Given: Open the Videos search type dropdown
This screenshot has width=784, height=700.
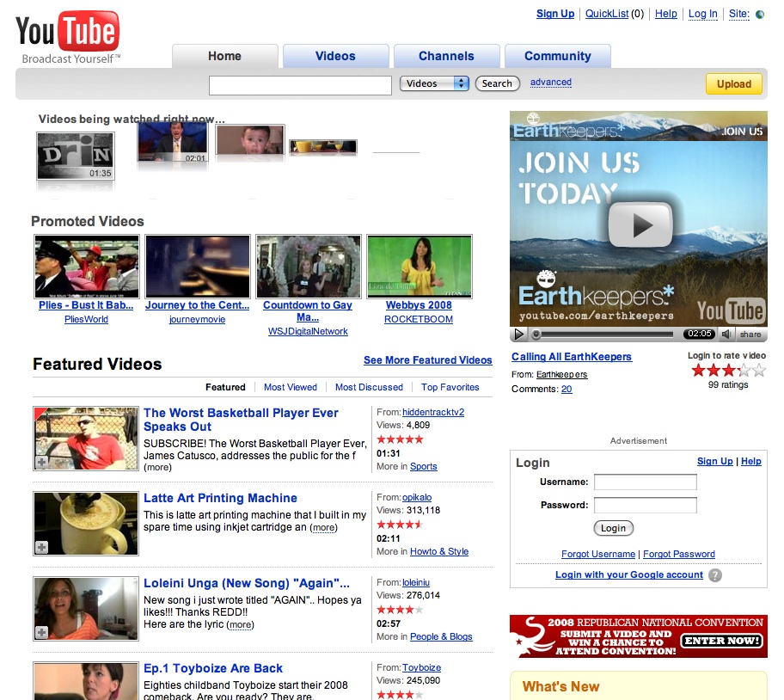Looking at the screenshot, I should (434, 83).
